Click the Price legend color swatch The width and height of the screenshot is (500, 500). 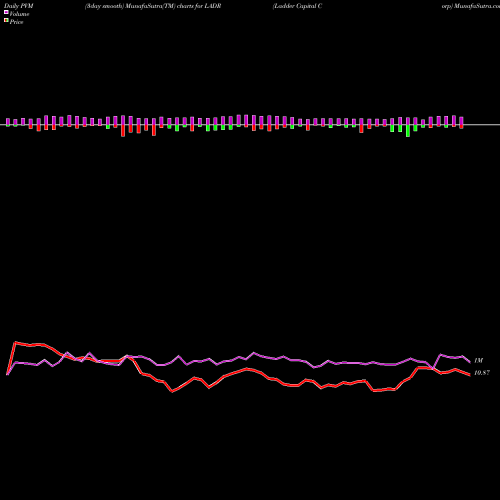click(6, 21)
